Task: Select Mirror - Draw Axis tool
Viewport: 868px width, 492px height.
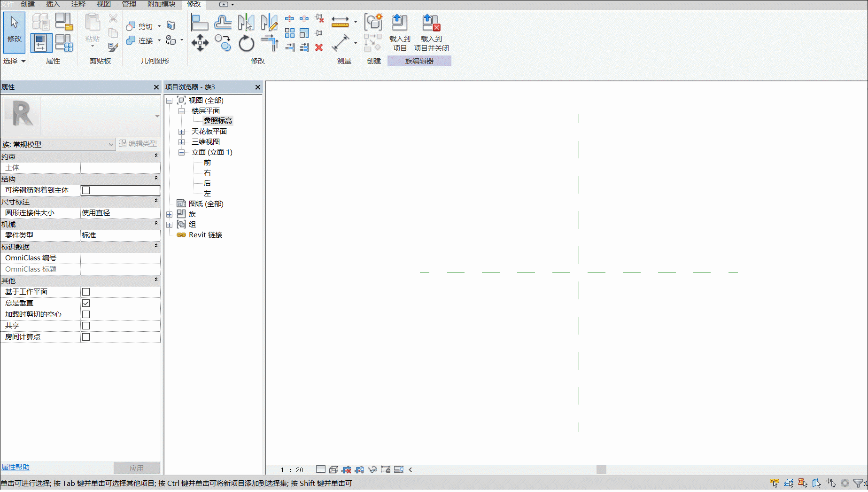Action: 269,22
